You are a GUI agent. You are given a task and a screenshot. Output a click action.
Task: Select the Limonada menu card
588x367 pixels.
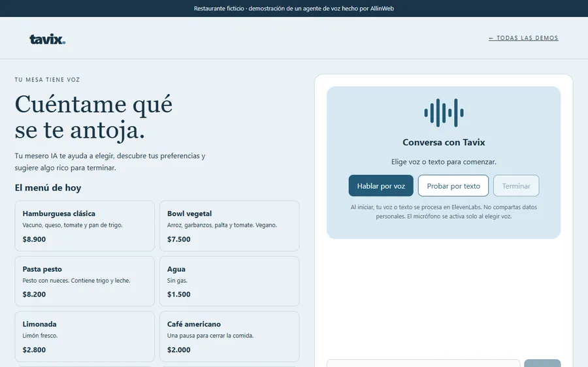85,336
